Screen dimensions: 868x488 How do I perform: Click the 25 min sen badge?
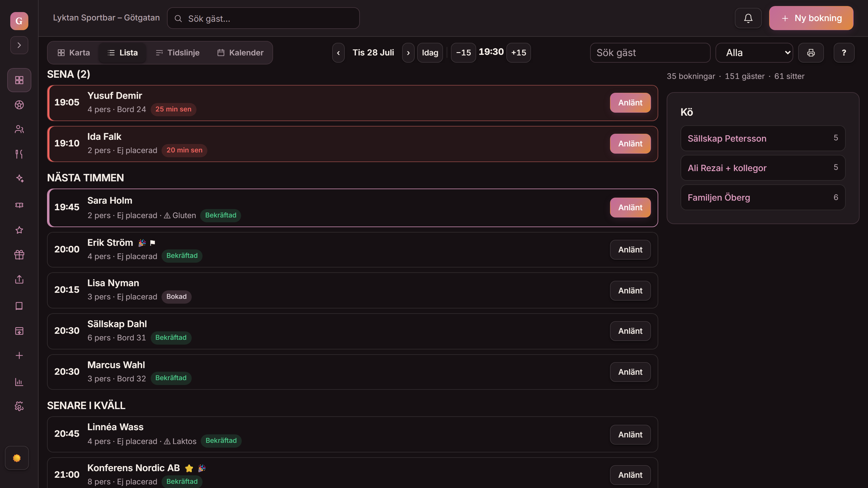click(x=173, y=109)
